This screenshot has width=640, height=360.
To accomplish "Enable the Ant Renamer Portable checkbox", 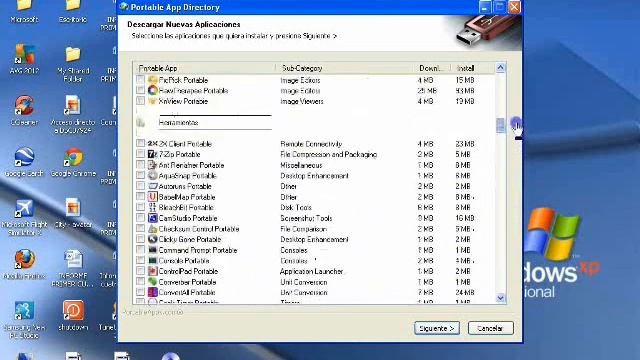I will 140,164.
